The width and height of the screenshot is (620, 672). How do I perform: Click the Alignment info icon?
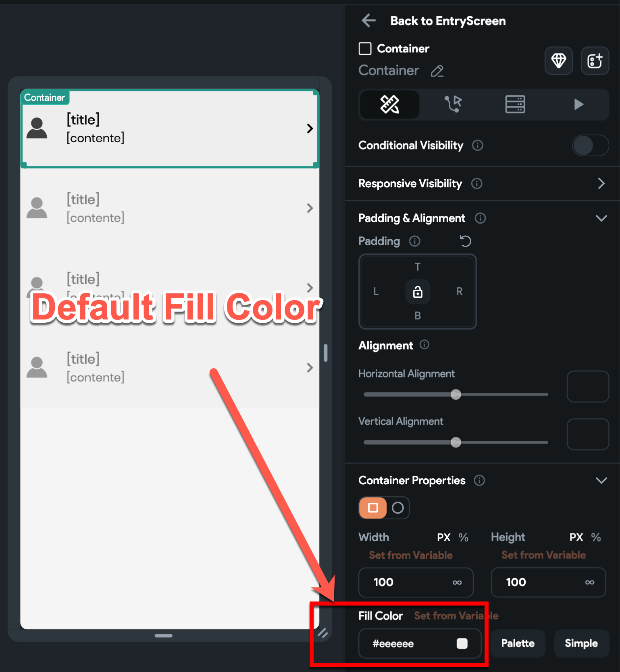click(x=424, y=345)
